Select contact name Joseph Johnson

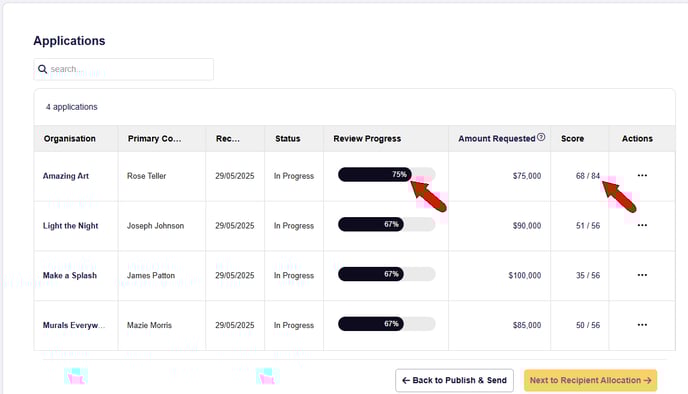click(x=155, y=226)
